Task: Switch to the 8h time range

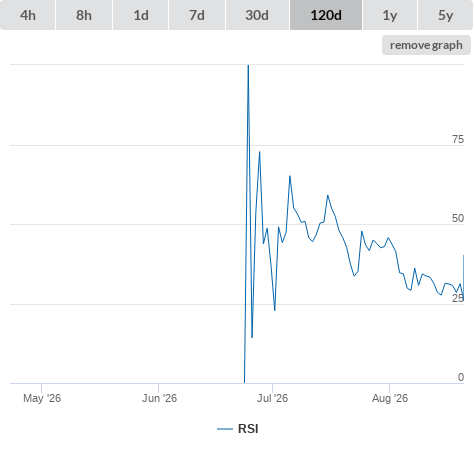Action: pyautogui.click(x=84, y=15)
